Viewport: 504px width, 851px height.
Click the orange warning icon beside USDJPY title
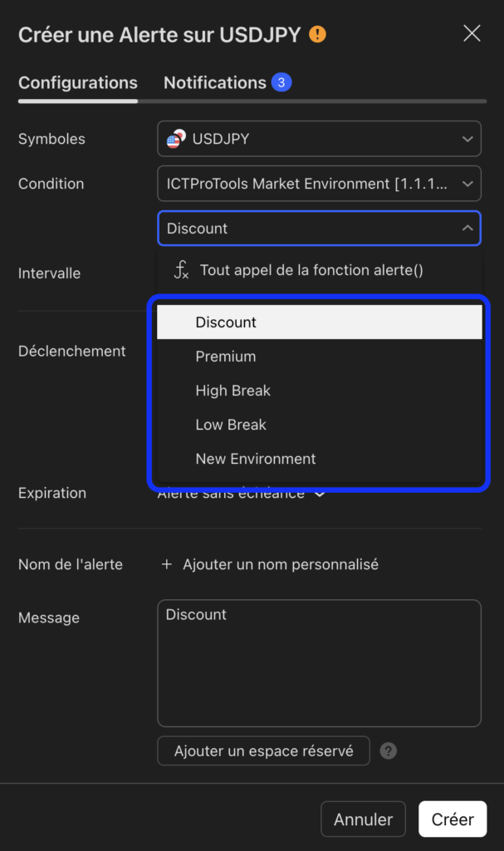pyautogui.click(x=317, y=34)
